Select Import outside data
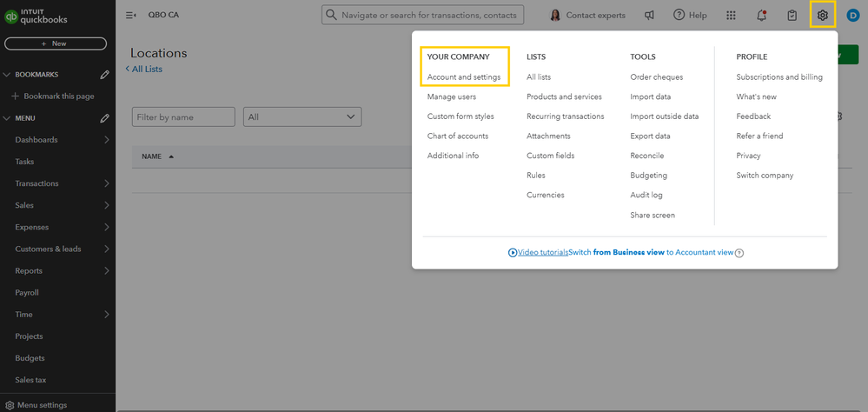The image size is (868, 412). click(x=665, y=116)
